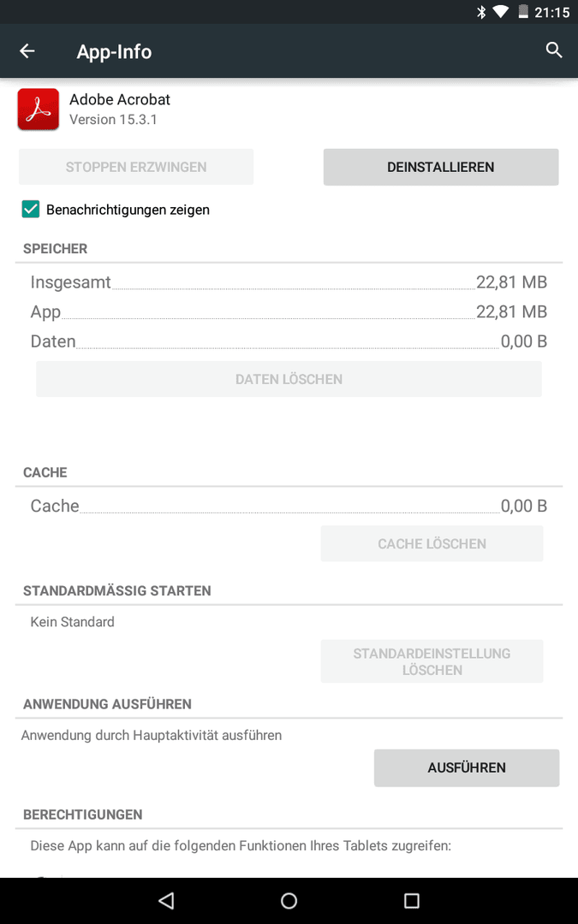Tap the Android back navigation triangle

coord(166,900)
